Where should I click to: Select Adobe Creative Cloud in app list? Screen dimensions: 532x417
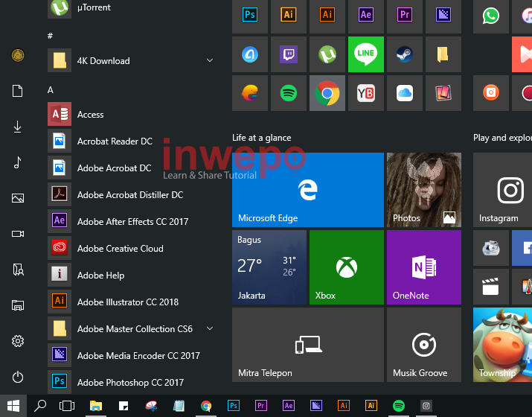(120, 249)
